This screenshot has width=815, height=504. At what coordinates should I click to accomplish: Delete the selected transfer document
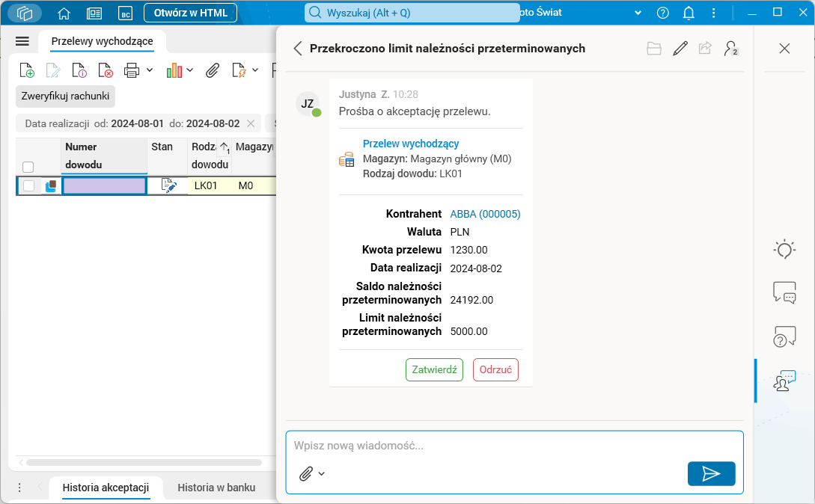tap(106, 70)
